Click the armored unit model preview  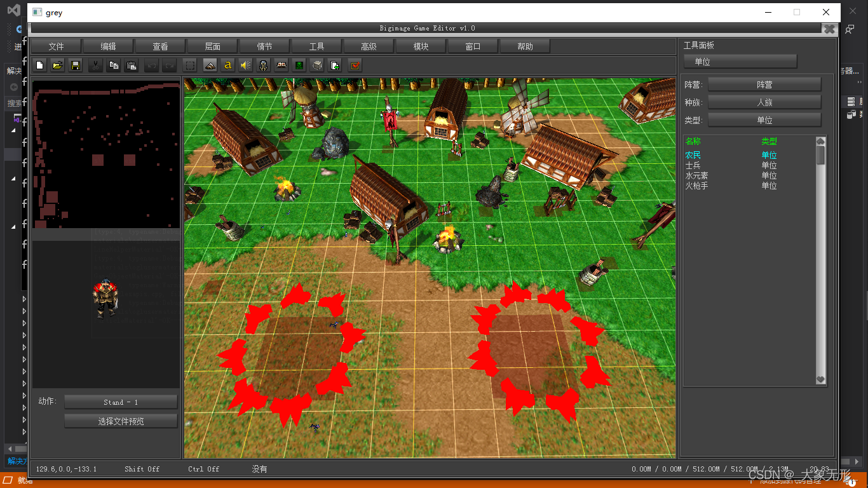click(106, 299)
